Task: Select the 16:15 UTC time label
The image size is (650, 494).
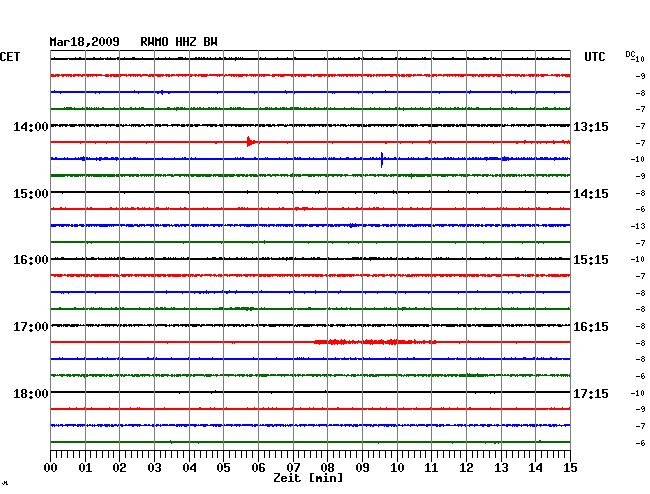Action: (x=591, y=327)
